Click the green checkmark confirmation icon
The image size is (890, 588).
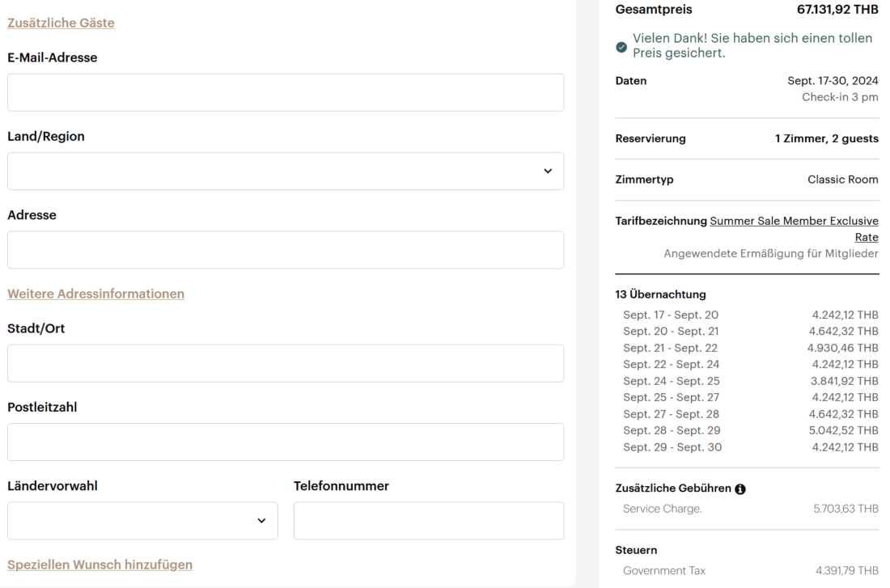coord(621,47)
